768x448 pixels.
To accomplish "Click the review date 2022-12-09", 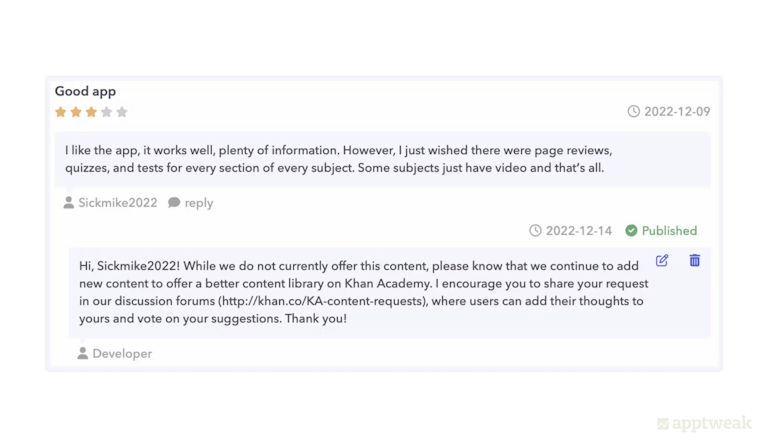I will (x=677, y=111).
